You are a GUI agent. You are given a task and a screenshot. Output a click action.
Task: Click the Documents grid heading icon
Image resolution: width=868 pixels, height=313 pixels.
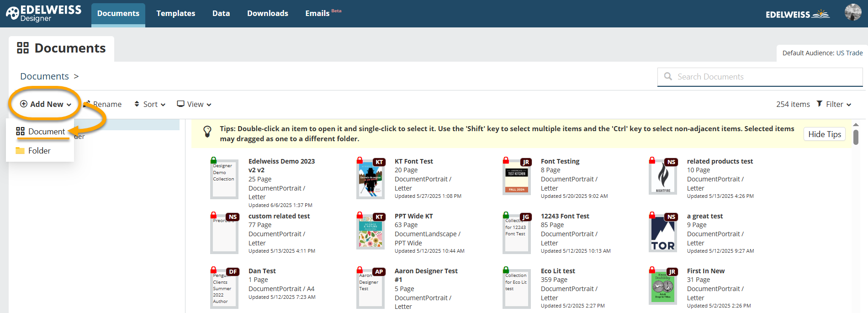click(23, 48)
